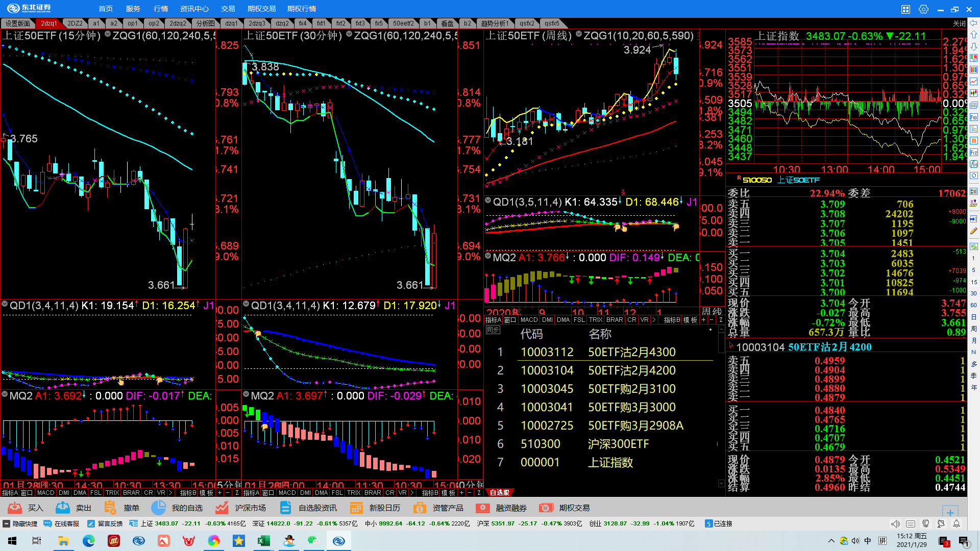Select 沪深300ETF row in watchlist
This screenshot has height=551, width=980.
point(618,444)
